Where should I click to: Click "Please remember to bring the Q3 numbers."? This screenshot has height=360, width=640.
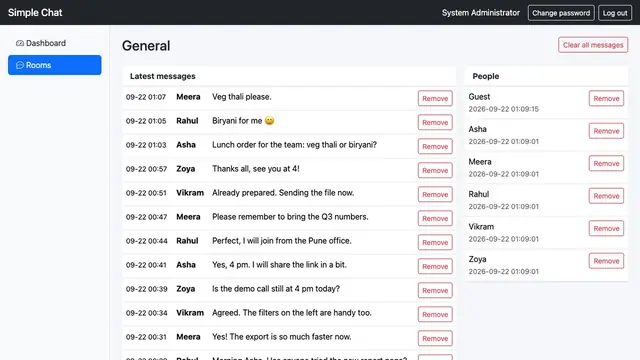tap(290, 217)
